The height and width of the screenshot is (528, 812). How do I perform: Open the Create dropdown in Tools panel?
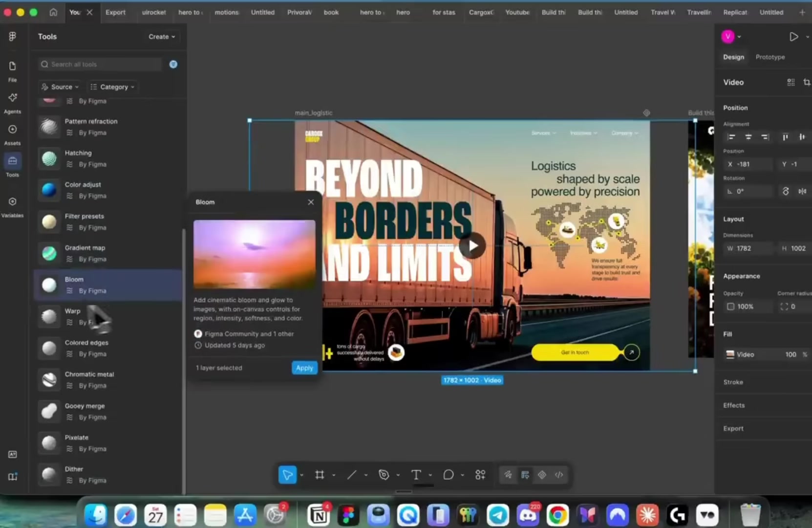162,37
